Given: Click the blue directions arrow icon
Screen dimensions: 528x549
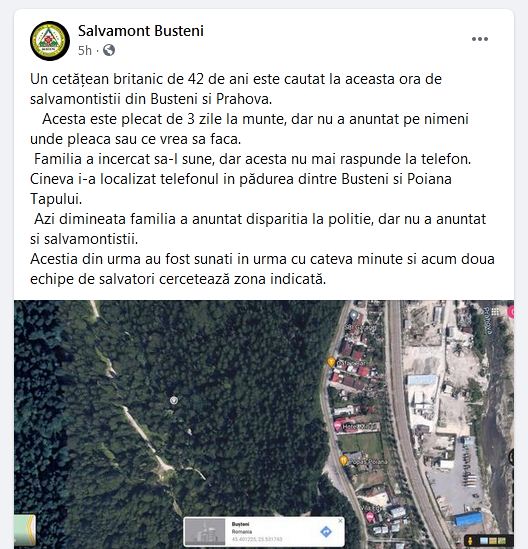Looking at the screenshot, I should 326,531.
